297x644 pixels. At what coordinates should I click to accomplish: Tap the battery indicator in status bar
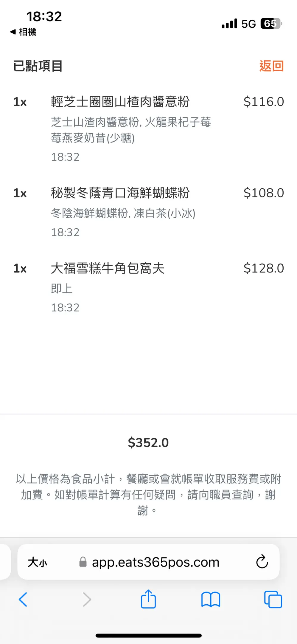(271, 24)
